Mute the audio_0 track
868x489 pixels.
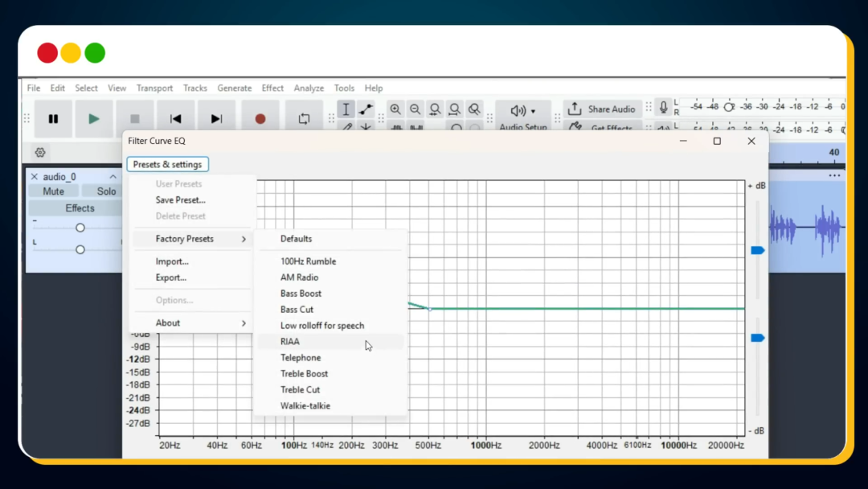tap(53, 191)
